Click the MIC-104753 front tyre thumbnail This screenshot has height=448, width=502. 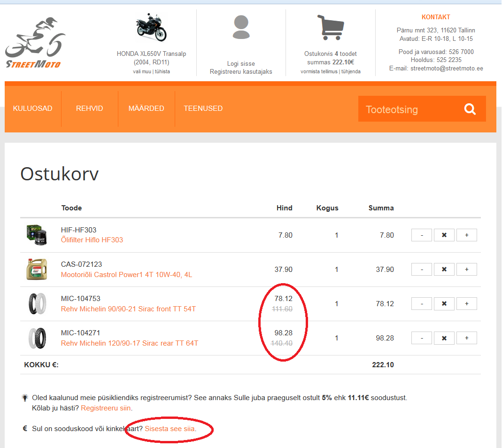[x=37, y=303]
